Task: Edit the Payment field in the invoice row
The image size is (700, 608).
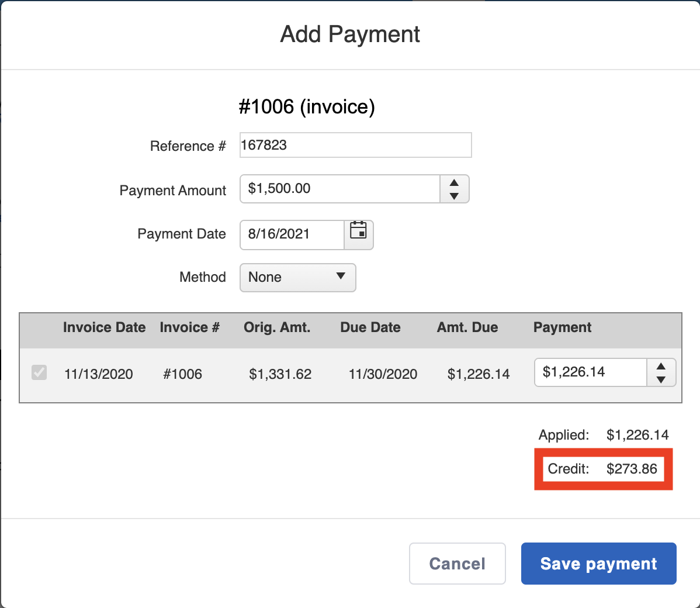Action: (x=590, y=372)
